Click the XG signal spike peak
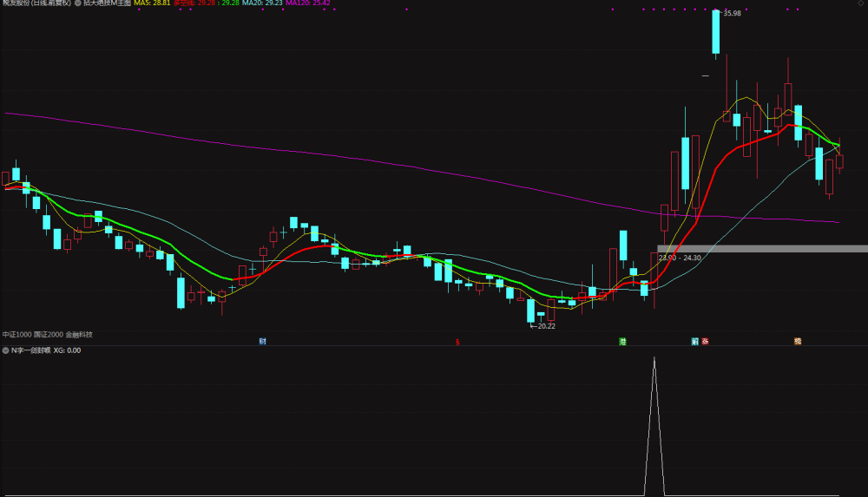Image resolution: width=868 pixels, height=497 pixels. (654, 360)
